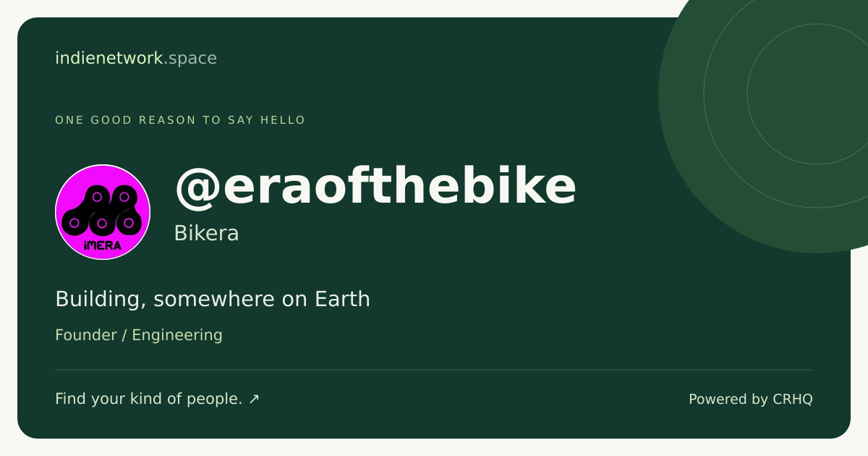This screenshot has width=868, height=456.
Task: Click the horizontal divider line above footer
Action: click(x=434, y=370)
